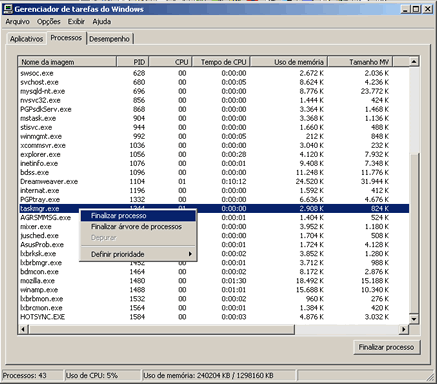Select the mysqld-nt.exe process
Screen dimensions: 437x384
(x=214, y=91)
